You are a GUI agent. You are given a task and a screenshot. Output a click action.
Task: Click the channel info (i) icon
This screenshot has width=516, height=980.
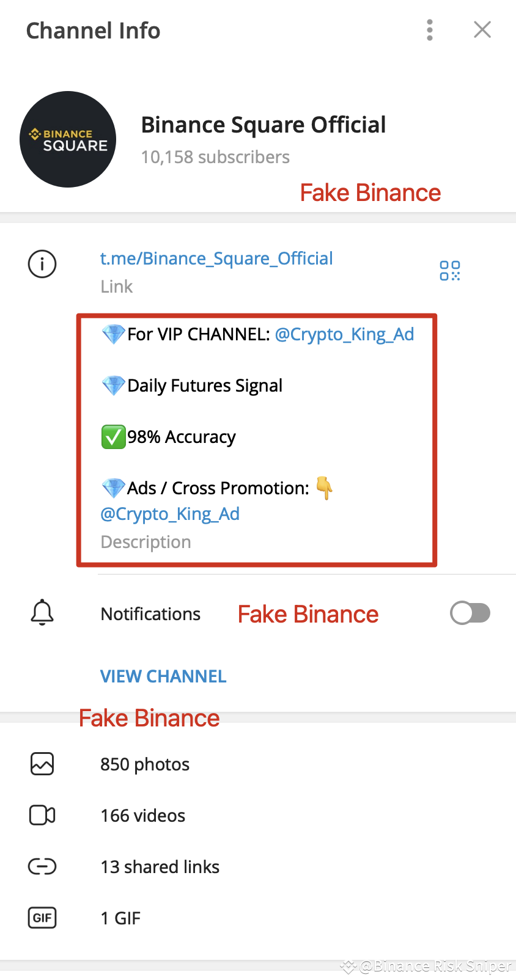pyautogui.click(x=42, y=264)
